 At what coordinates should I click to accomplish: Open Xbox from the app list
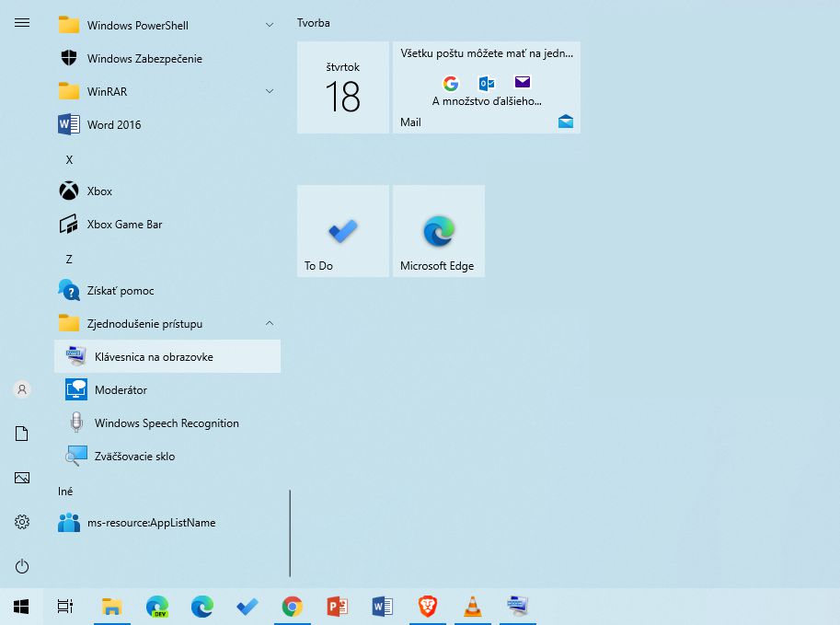(167, 191)
